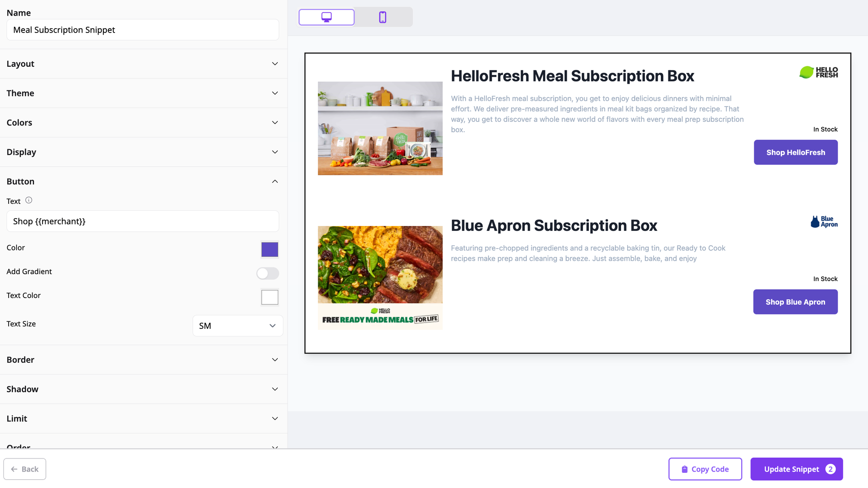Open the button Color swatch picker
Image resolution: width=868 pixels, height=488 pixels.
point(270,249)
